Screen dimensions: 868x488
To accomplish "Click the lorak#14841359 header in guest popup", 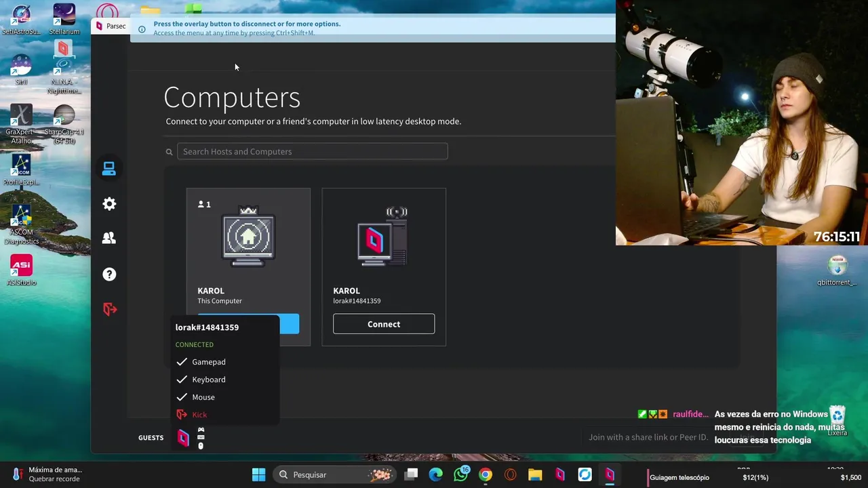I will (x=207, y=327).
